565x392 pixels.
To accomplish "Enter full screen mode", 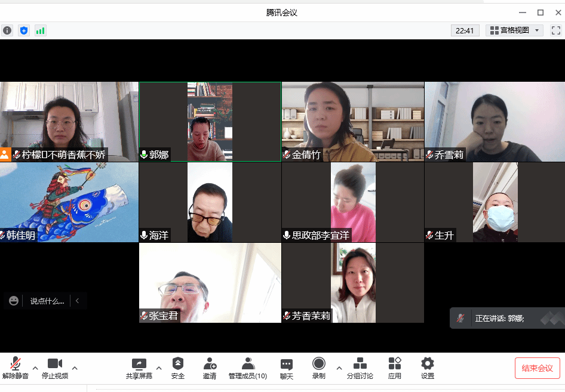I will (555, 30).
